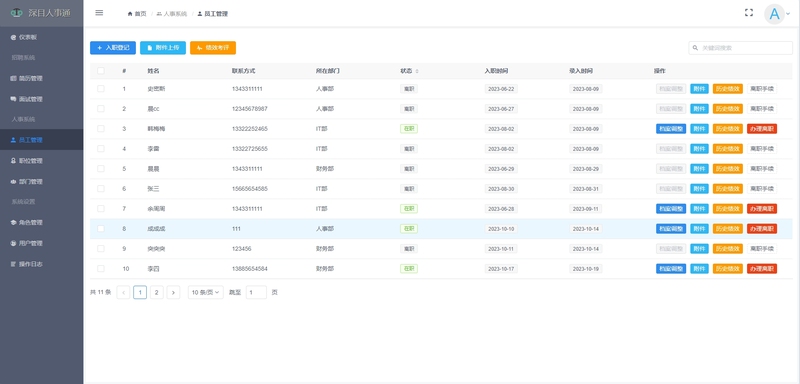Click 办理离职 for row 3
The image size is (800, 384).
[x=762, y=129]
